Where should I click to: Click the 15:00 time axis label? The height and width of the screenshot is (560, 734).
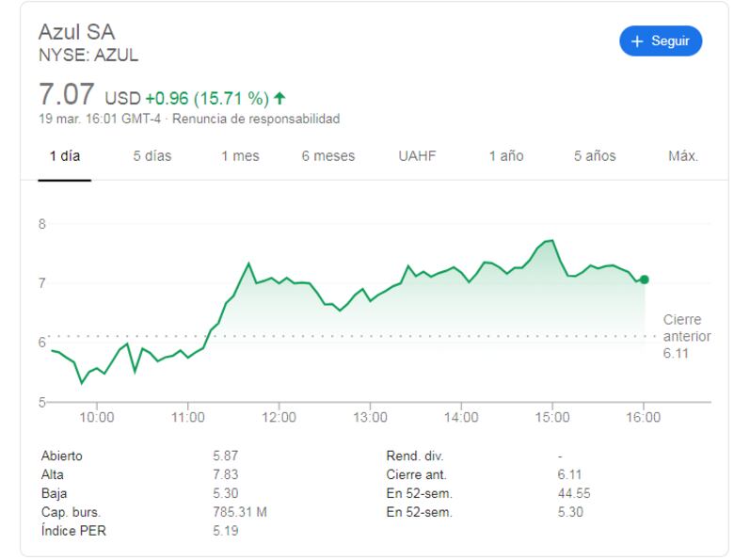click(x=552, y=417)
